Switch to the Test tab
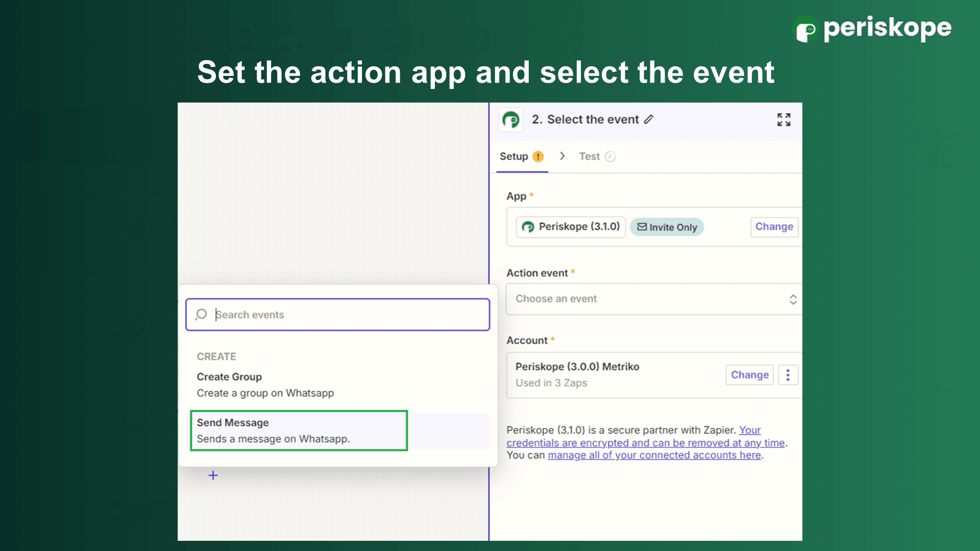 tap(589, 157)
